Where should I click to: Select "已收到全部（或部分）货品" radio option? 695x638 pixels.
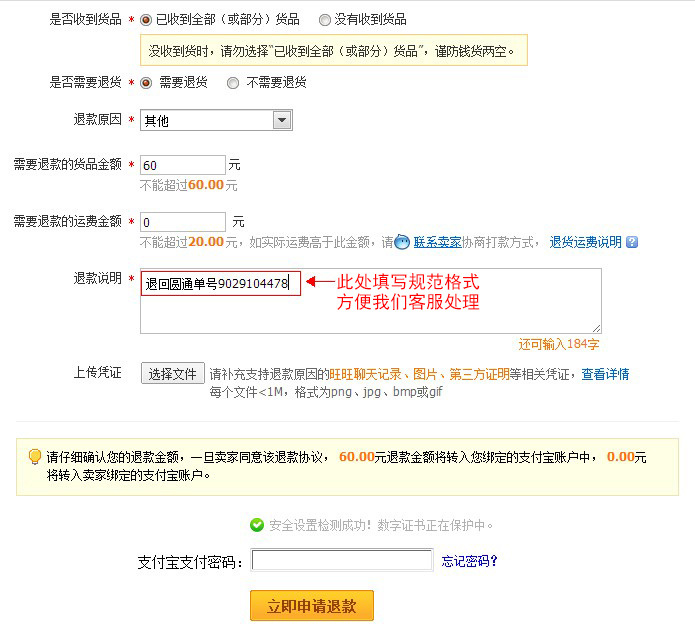point(147,19)
